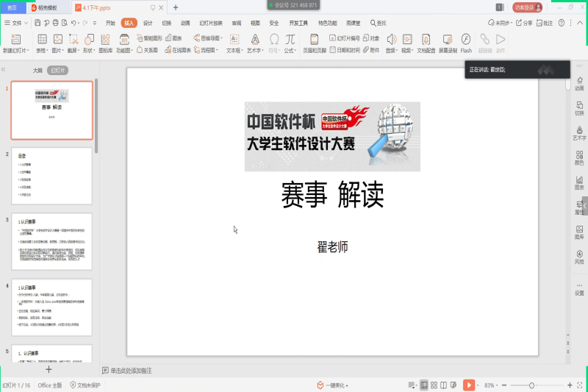Collapse the ribbon with the chevron
This screenshot has width=588, height=392.
(x=580, y=23)
